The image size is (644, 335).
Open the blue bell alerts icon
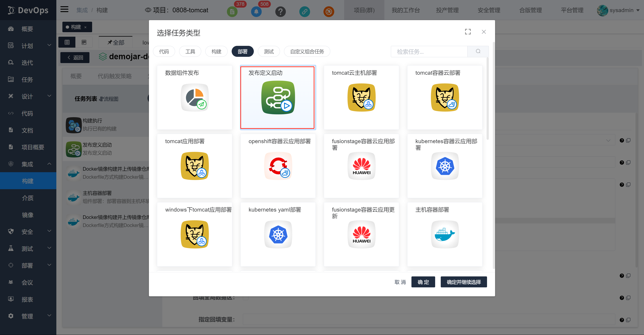(256, 11)
